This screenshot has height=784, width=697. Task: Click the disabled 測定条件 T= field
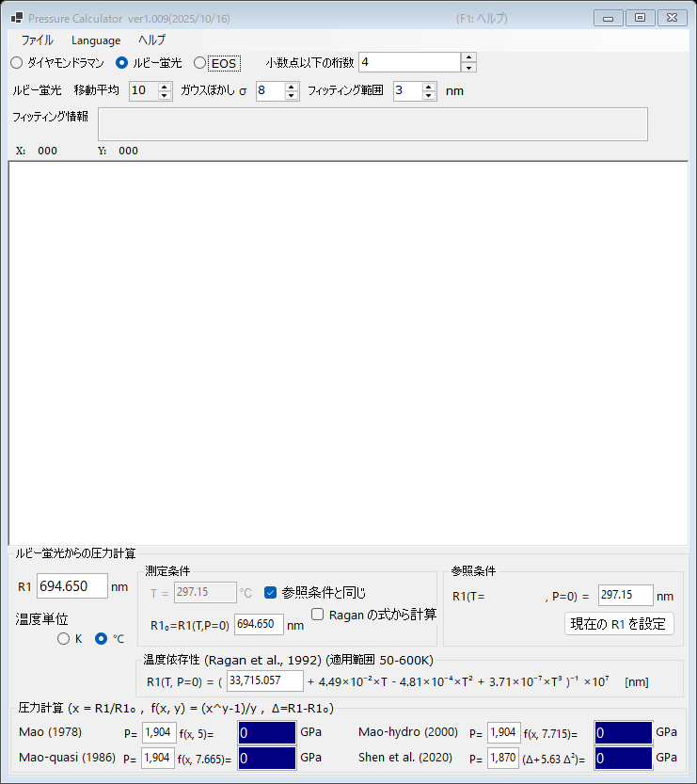click(x=205, y=593)
